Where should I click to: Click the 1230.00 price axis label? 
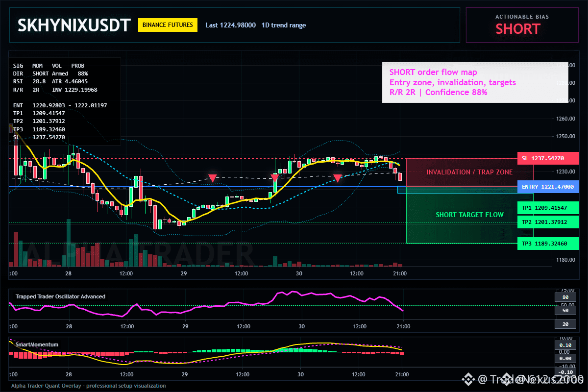pos(565,171)
